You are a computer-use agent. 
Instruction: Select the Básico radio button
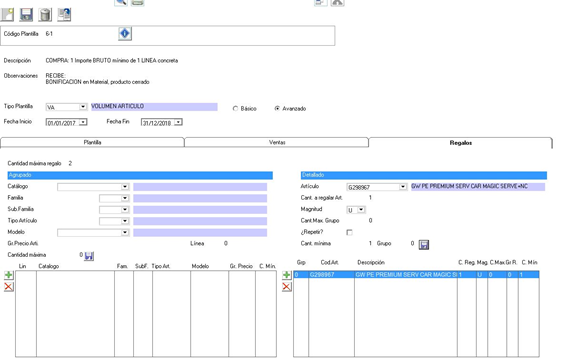coord(235,109)
